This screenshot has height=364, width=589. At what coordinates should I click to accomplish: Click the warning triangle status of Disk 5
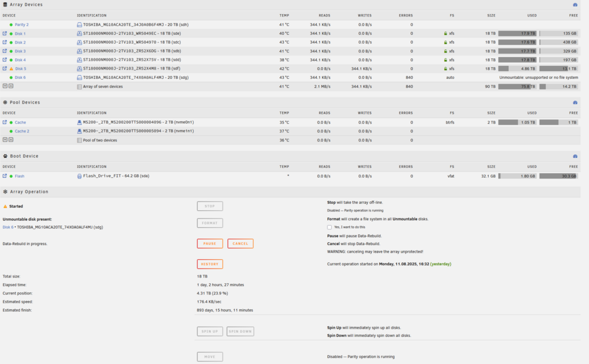click(11, 69)
